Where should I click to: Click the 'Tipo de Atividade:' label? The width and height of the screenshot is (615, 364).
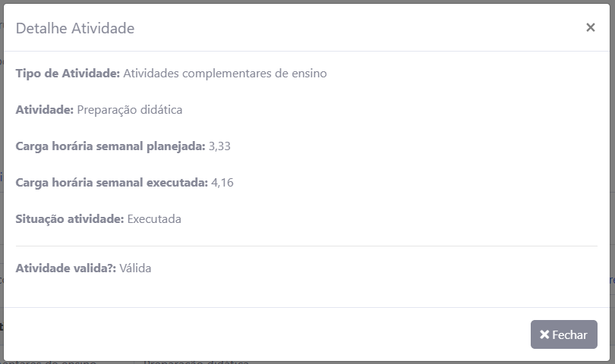[x=68, y=74]
